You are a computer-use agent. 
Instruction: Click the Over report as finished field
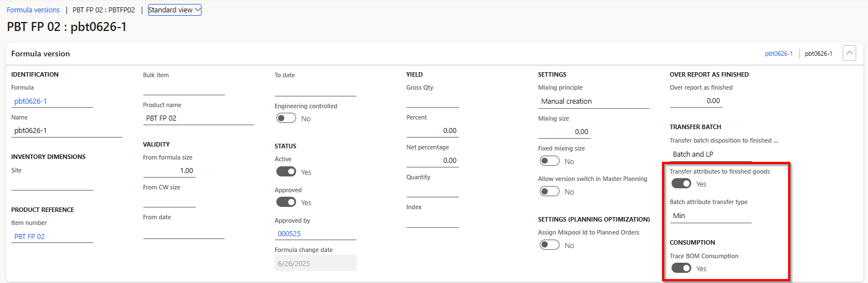696,101
